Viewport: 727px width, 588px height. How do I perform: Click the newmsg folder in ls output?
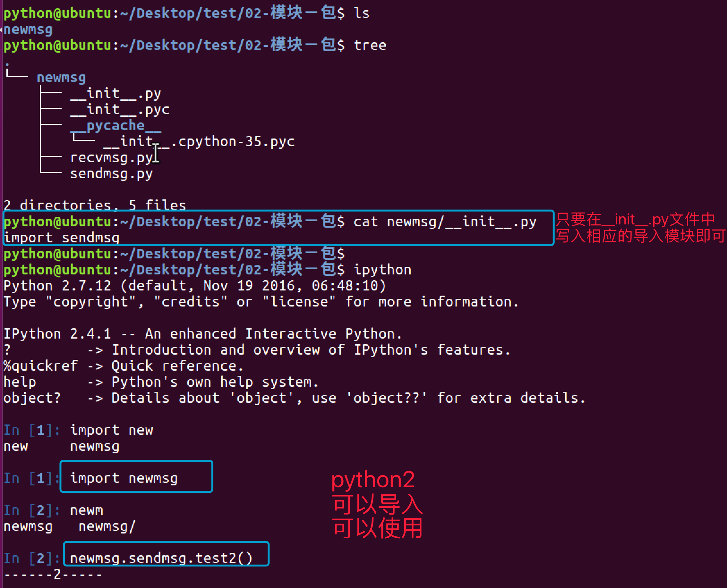(x=28, y=29)
